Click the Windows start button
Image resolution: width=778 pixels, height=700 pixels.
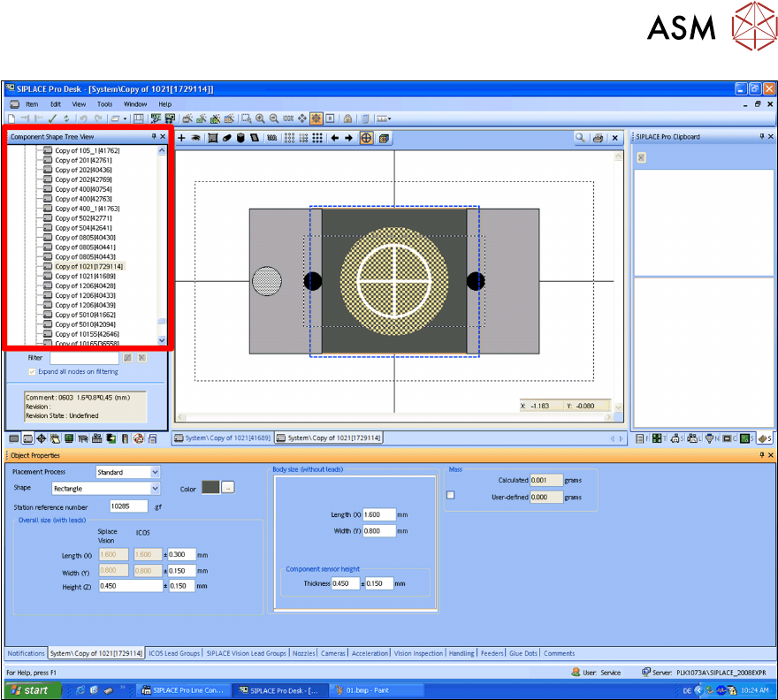(x=28, y=690)
